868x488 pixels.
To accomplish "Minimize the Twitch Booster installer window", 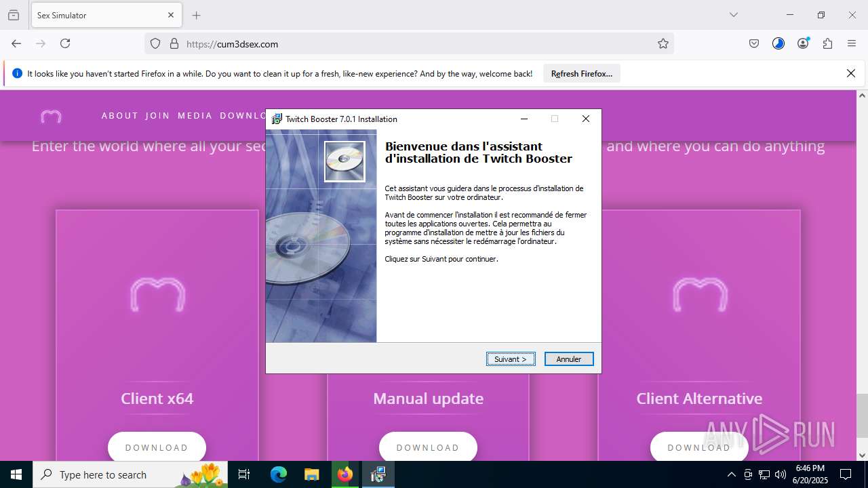I will [524, 119].
